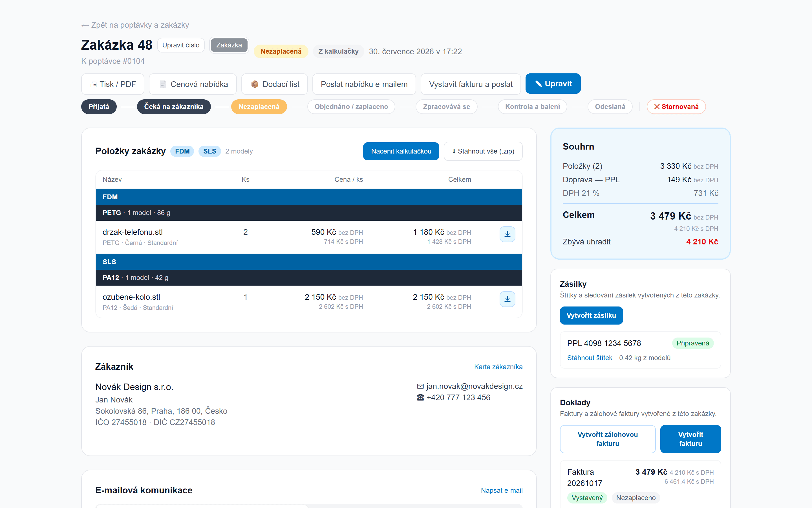812x508 pixels.
Task: Click the blue Vytvořit fakturu button
Action: pos(690,439)
